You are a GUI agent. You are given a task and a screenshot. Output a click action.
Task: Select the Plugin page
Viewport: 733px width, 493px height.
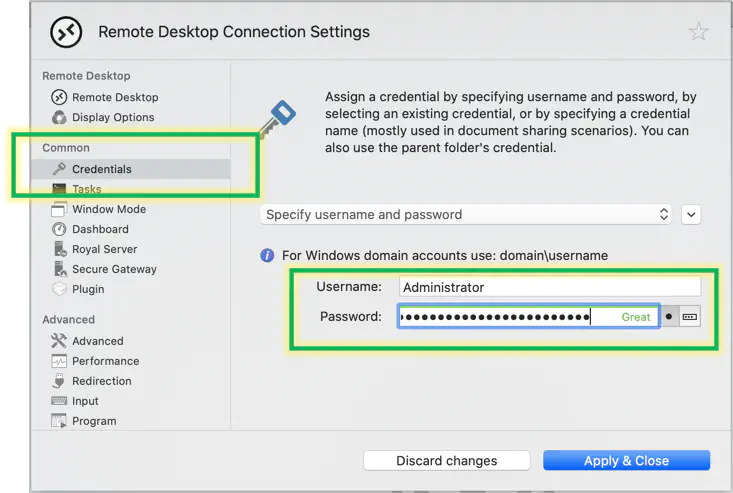tap(88, 290)
